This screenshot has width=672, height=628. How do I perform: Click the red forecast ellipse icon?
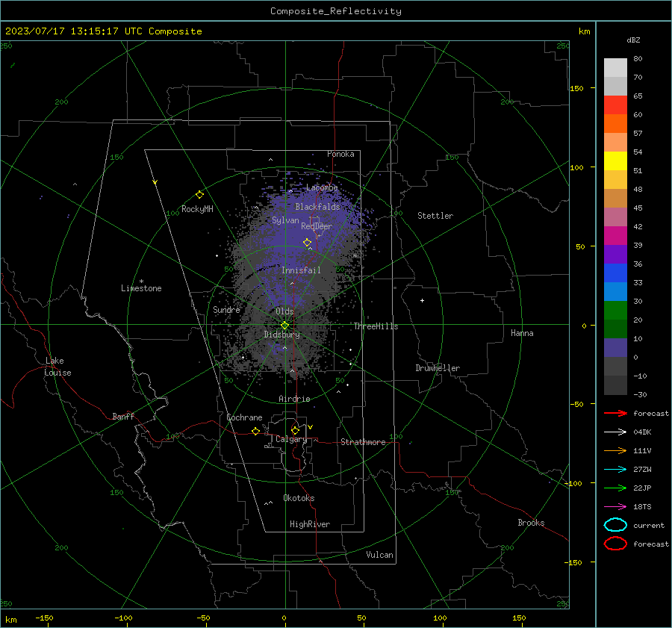[x=615, y=544]
